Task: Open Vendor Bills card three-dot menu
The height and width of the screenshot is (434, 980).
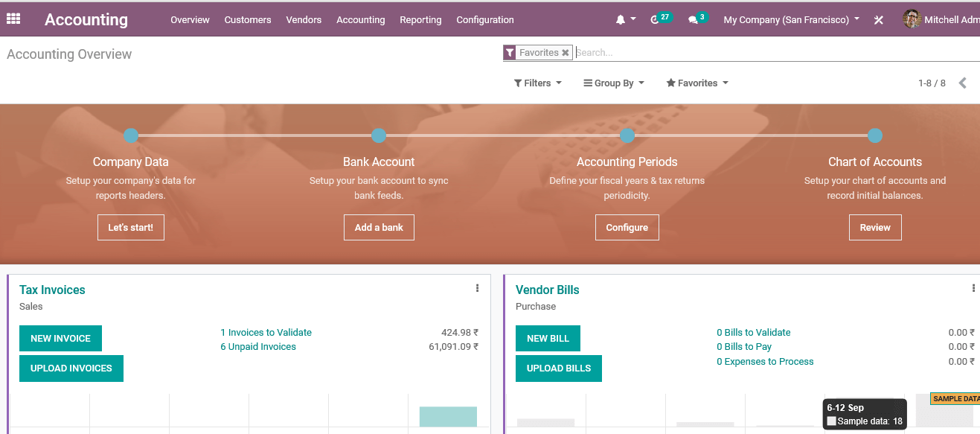Action: pyautogui.click(x=973, y=288)
